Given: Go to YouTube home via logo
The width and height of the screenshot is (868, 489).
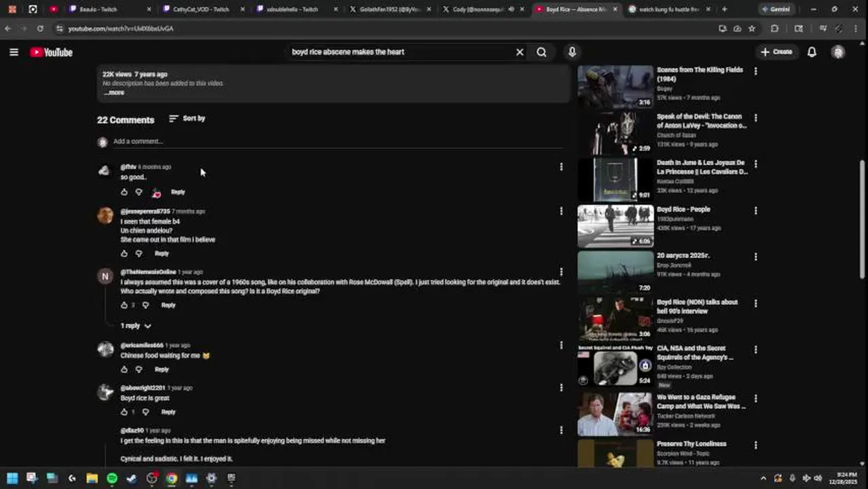Looking at the screenshot, I should tap(51, 52).
